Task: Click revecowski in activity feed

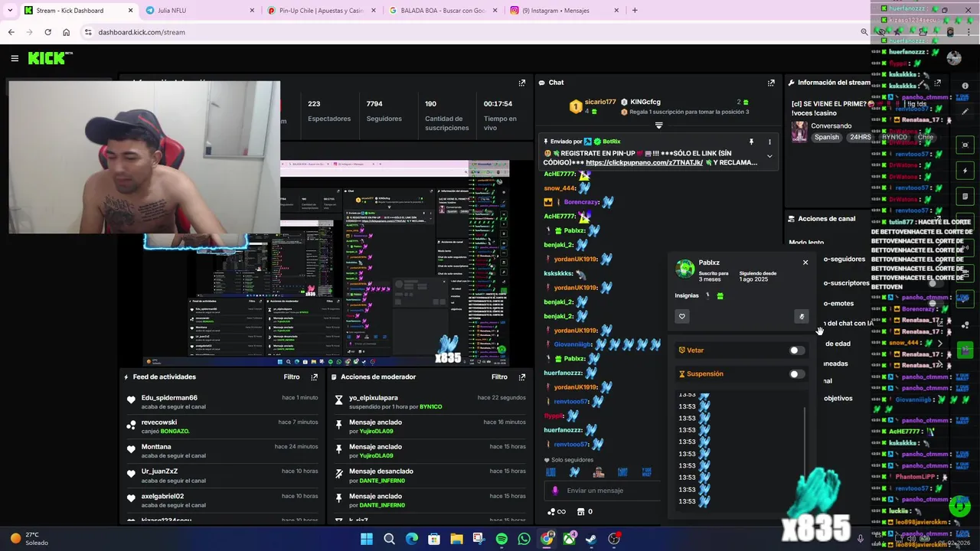Action: pos(159,422)
